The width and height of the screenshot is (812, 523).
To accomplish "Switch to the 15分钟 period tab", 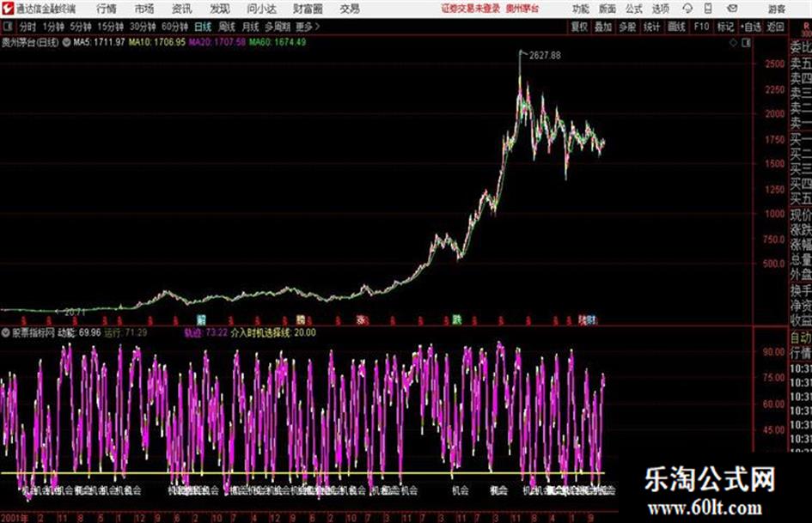I will [111, 27].
